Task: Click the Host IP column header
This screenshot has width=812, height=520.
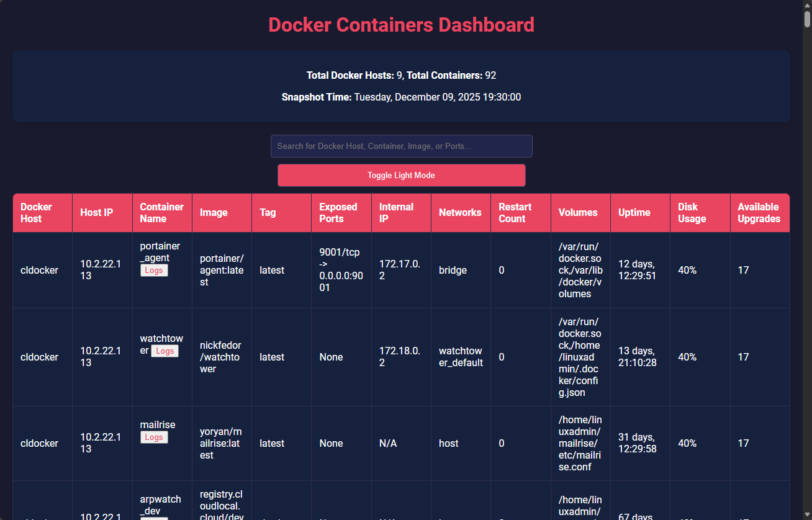Action: click(x=102, y=212)
